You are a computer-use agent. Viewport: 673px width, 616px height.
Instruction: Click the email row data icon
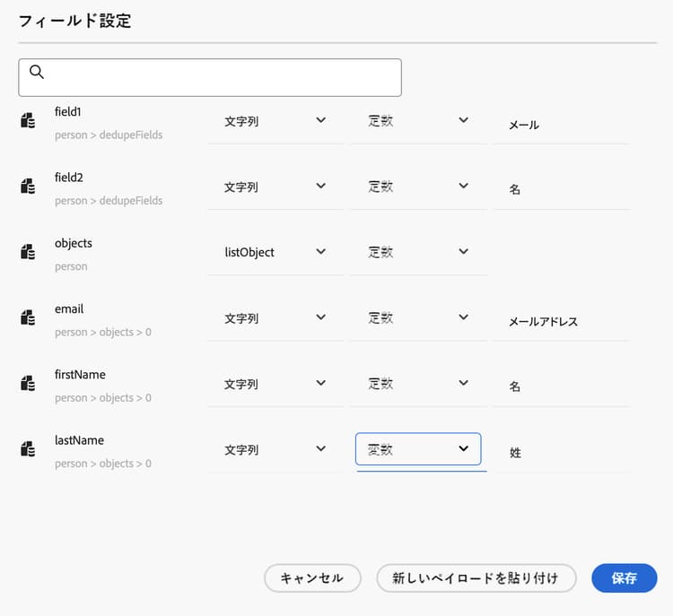pyautogui.click(x=28, y=317)
